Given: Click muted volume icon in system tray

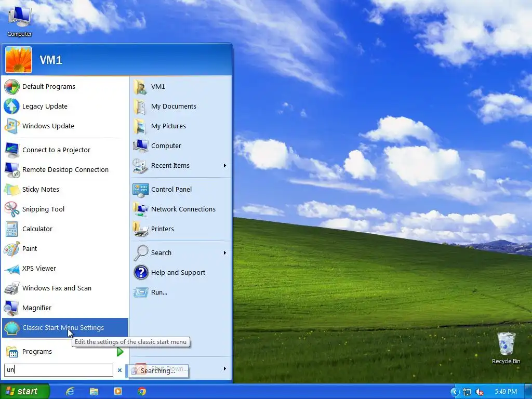Looking at the screenshot, I should click(x=480, y=392).
